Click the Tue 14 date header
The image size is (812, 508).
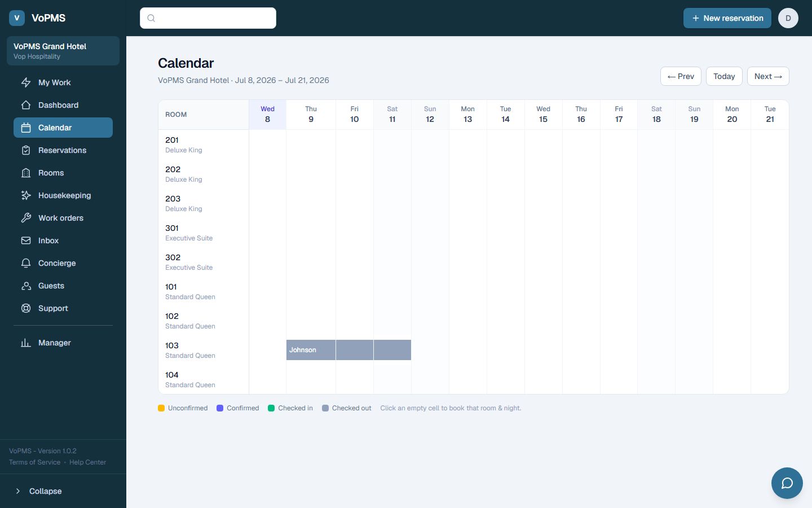click(x=506, y=115)
